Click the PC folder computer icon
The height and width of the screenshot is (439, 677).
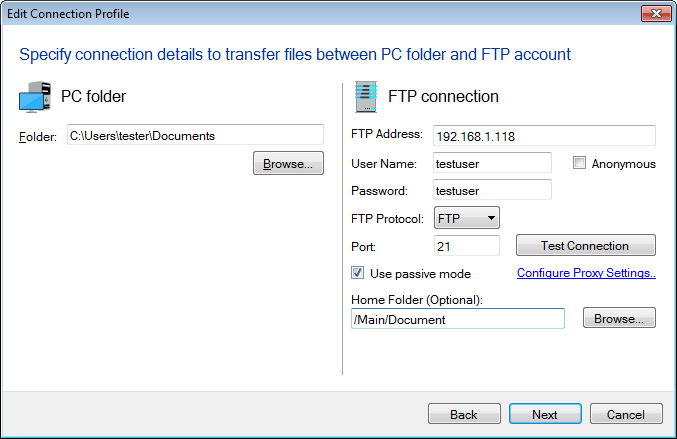pyautogui.click(x=35, y=97)
